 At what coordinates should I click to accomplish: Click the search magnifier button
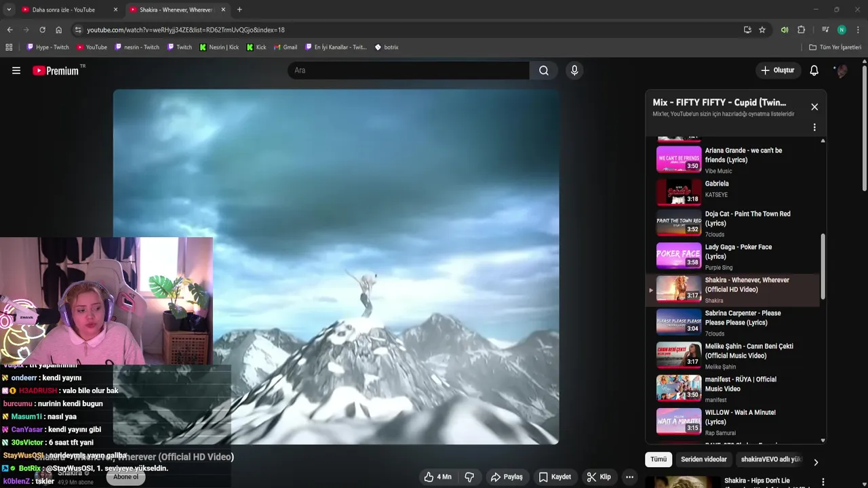pyautogui.click(x=544, y=70)
